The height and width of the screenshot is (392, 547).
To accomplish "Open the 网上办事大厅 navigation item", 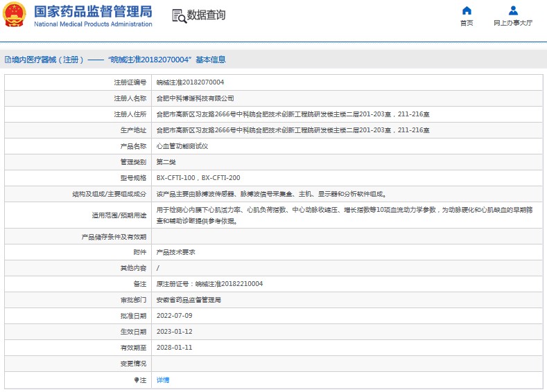I will pyautogui.click(x=513, y=23).
